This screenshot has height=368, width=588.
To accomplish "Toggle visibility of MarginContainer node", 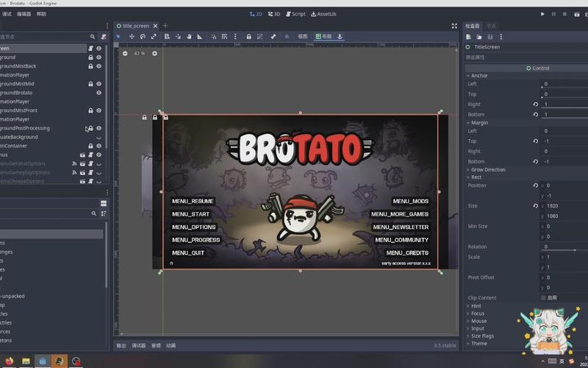I will (x=99, y=146).
